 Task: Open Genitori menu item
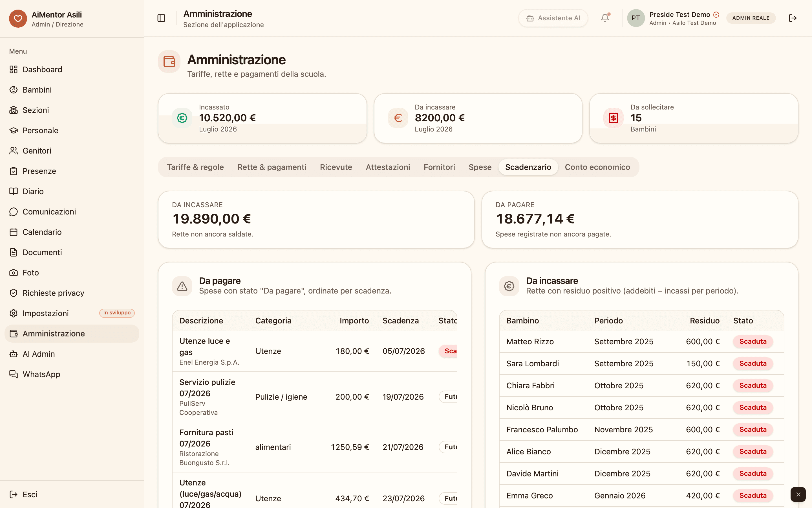pyautogui.click(x=72, y=151)
